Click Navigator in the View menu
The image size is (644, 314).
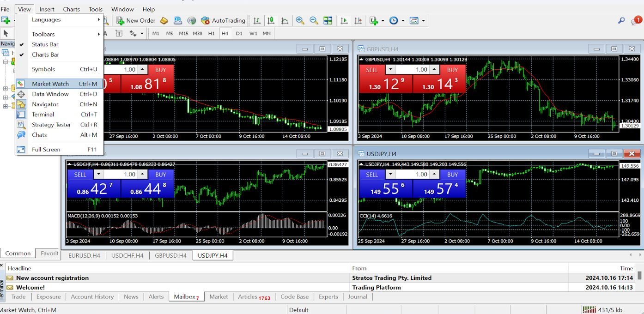point(59,104)
